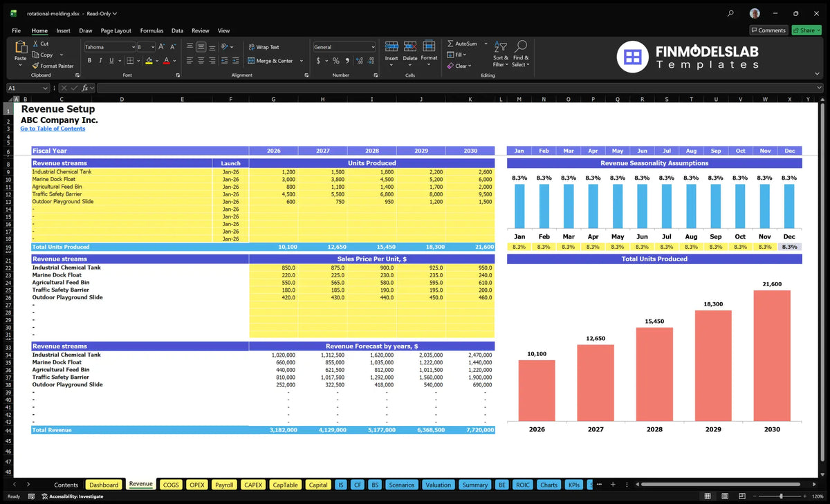Toggle Bold formatting
The image size is (830, 504).
tap(90, 61)
